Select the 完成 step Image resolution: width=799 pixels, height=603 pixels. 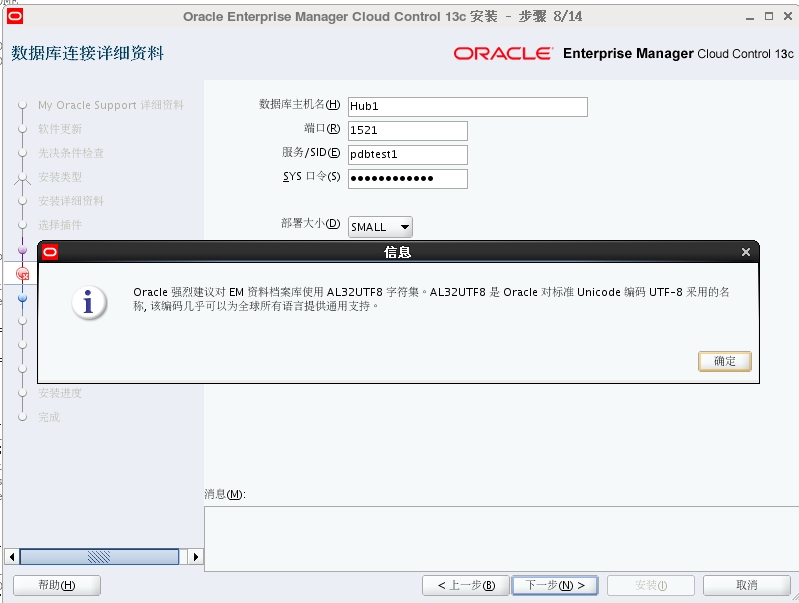(49, 417)
